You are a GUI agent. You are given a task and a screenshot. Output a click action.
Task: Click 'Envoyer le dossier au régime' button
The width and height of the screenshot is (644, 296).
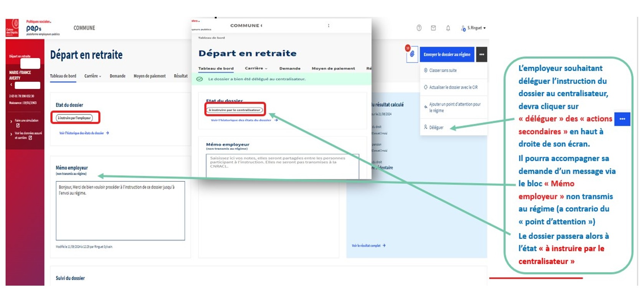pos(447,54)
